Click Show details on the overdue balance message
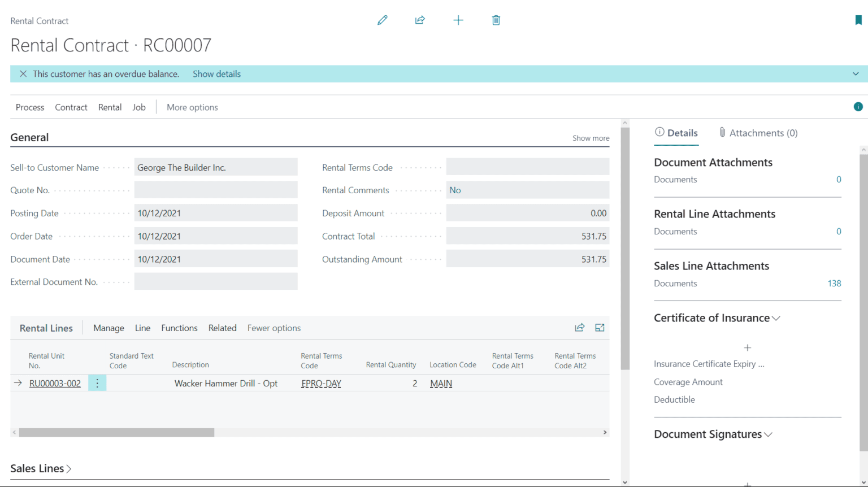Viewport: 868px width, 487px height. pos(216,73)
